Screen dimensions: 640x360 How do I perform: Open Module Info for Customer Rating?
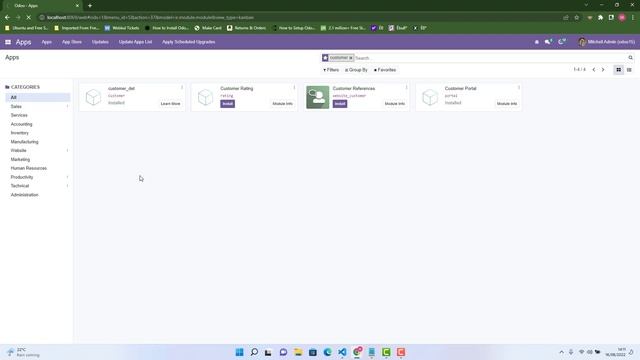pyautogui.click(x=282, y=104)
